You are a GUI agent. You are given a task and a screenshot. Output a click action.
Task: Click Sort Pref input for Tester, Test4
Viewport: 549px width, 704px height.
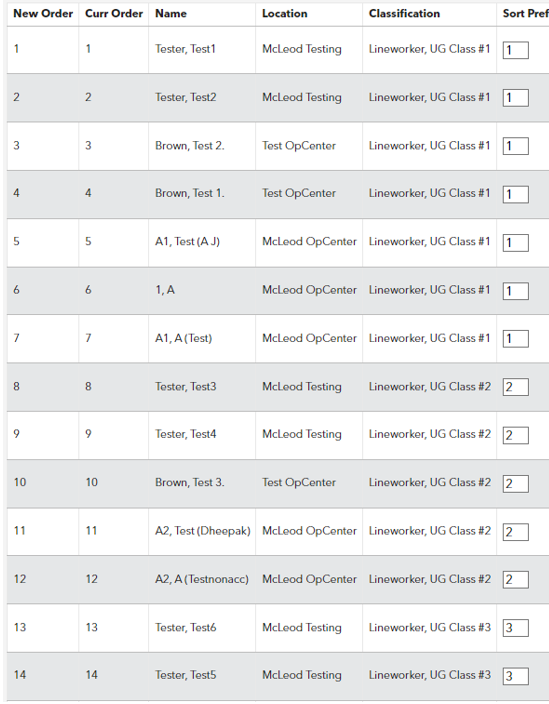[x=515, y=436]
